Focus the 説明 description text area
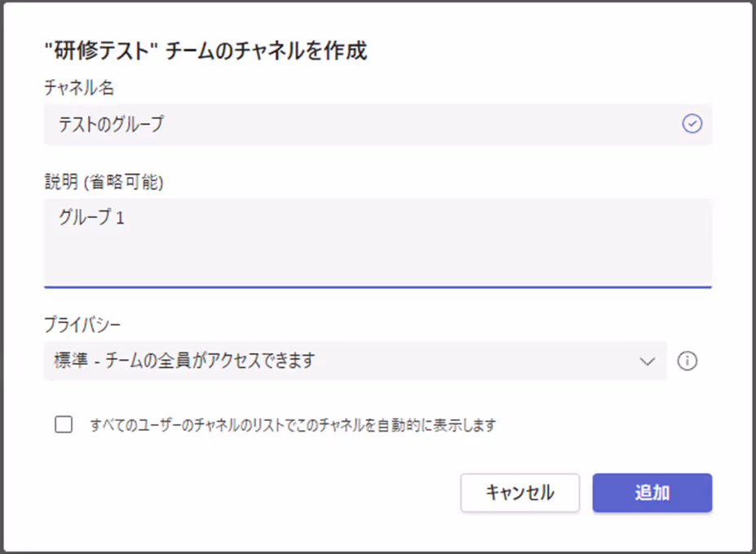Screen dimensions: 756x554 [378, 243]
